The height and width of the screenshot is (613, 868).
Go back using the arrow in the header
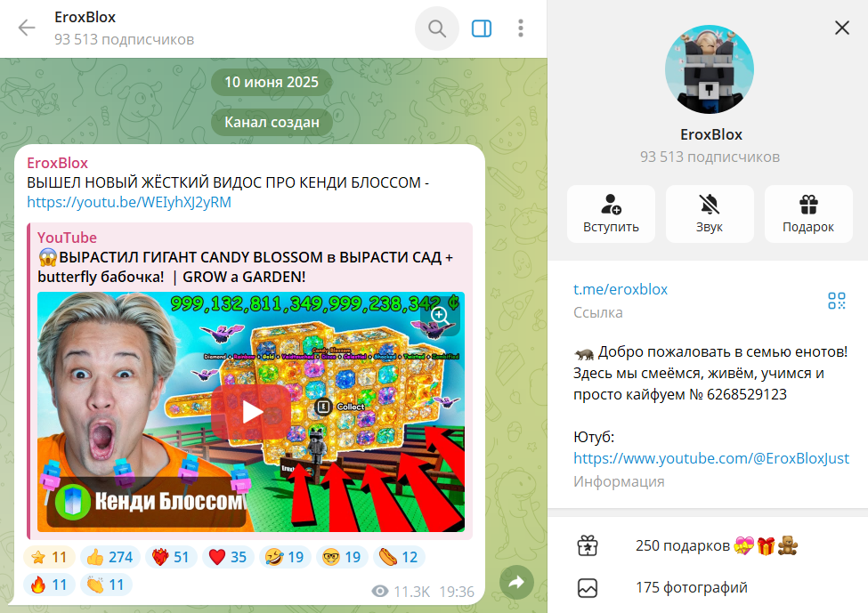tap(26, 28)
